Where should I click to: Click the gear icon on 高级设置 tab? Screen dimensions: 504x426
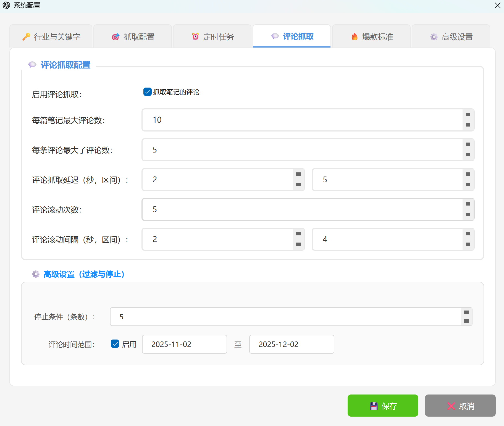tap(434, 37)
